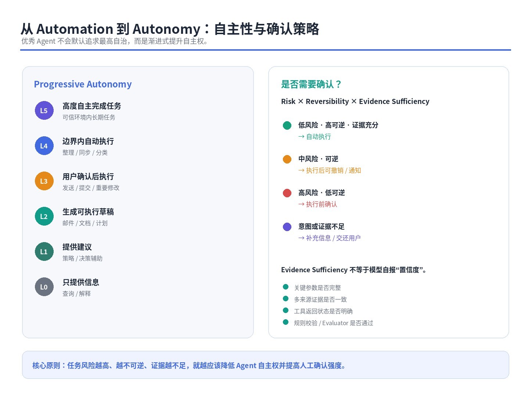Click green dot beside 低风险·高可逆·证据充分
532x399 pixels.
coord(287,126)
